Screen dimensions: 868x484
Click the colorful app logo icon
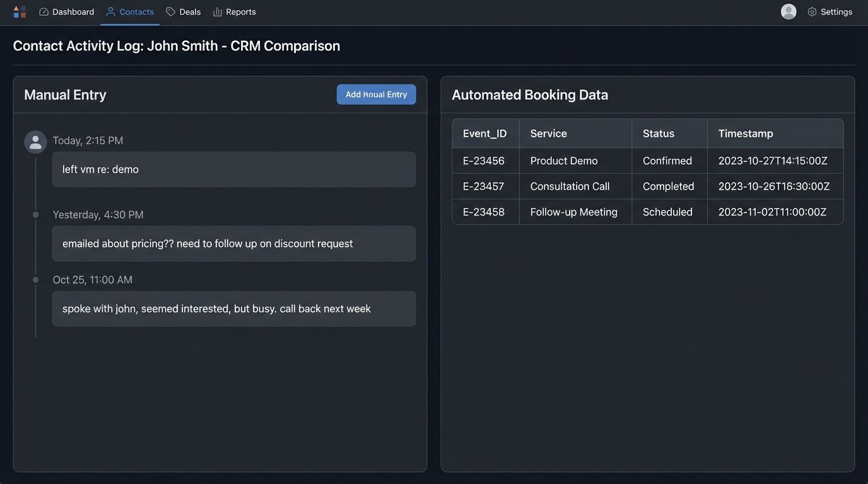click(20, 11)
